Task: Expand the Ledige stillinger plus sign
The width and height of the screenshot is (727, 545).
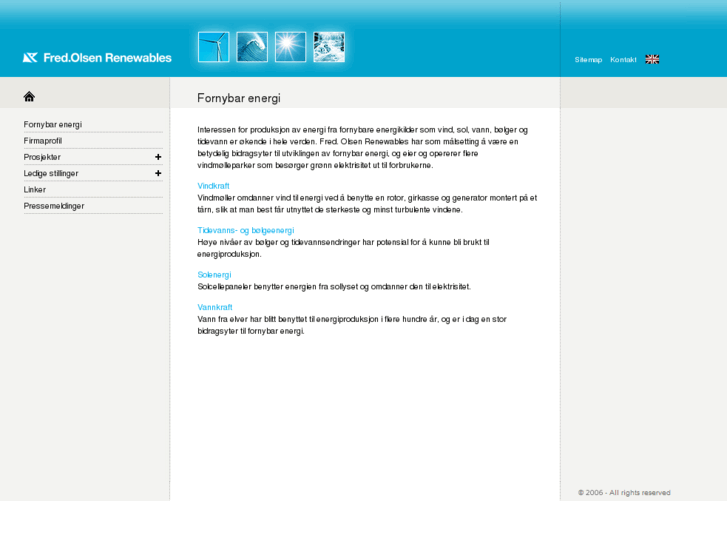Action: point(158,173)
